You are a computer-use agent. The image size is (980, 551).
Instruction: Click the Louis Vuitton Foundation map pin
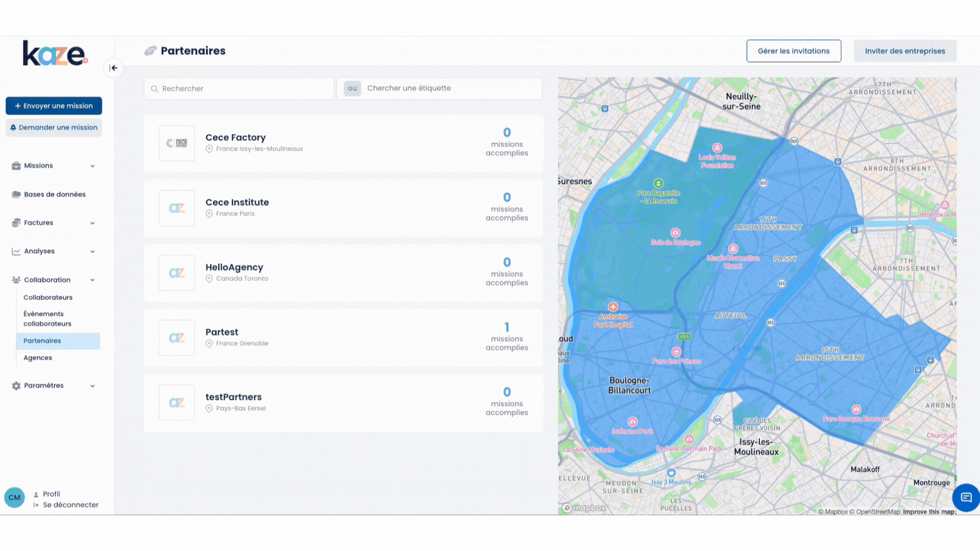[717, 148]
